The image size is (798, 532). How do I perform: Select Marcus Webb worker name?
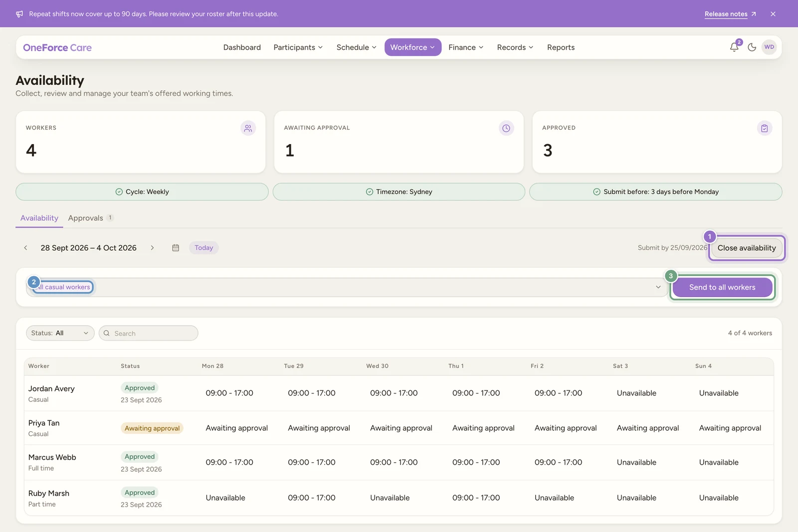click(52, 457)
